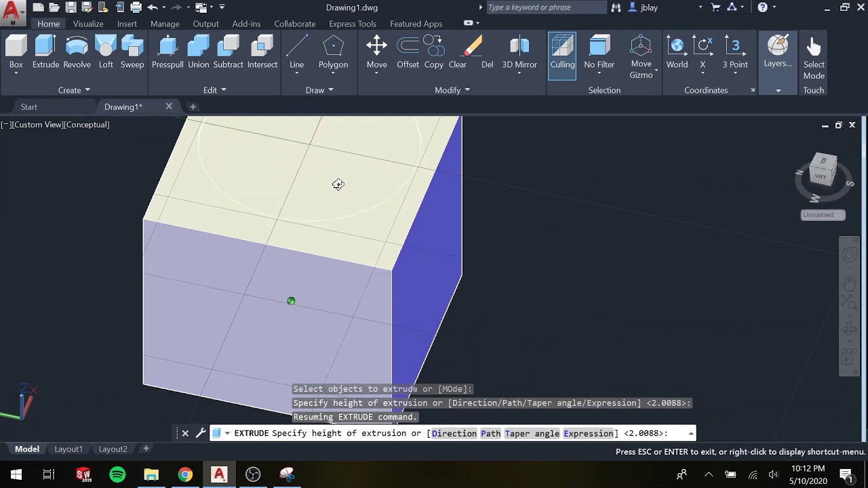Close the Drawing1 file tab
Image resolution: width=868 pixels, height=488 pixels.
pos(169,106)
